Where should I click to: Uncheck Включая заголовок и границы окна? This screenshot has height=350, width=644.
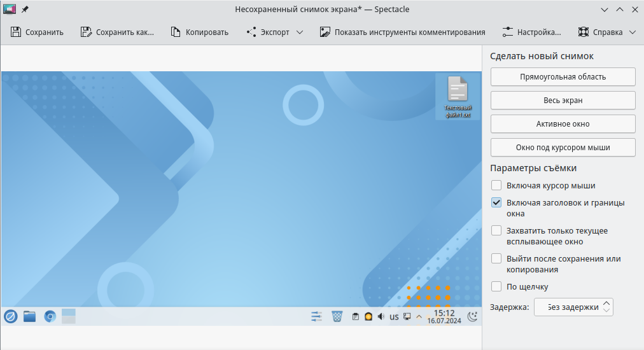click(x=496, y=203)
